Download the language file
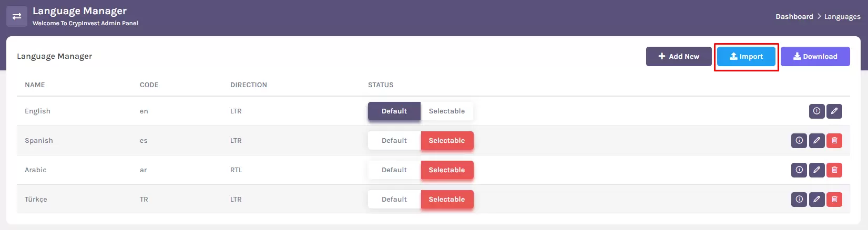Screen dimensions: 868x230 point(815,56)
